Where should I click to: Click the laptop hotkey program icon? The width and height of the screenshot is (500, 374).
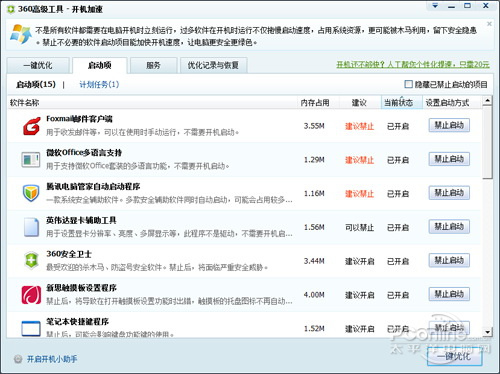tap(31, 328)
